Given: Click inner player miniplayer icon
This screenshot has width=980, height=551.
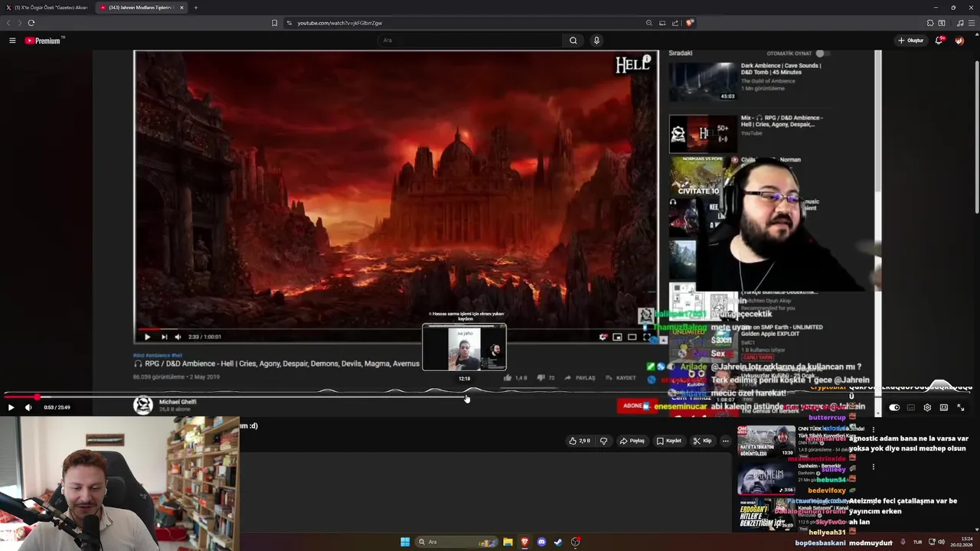Looking at the screenshot, I should click(617, 337).
